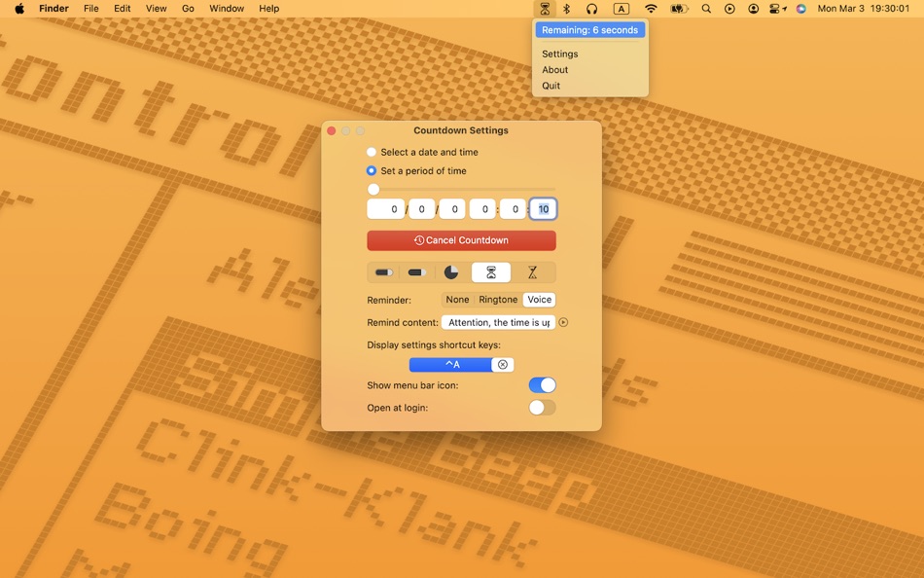The height and width of the screenshot is (578, 924).
Task: Click 'Remaining: 6 seconds' menu entry
Action: click(x=589, y=30)
